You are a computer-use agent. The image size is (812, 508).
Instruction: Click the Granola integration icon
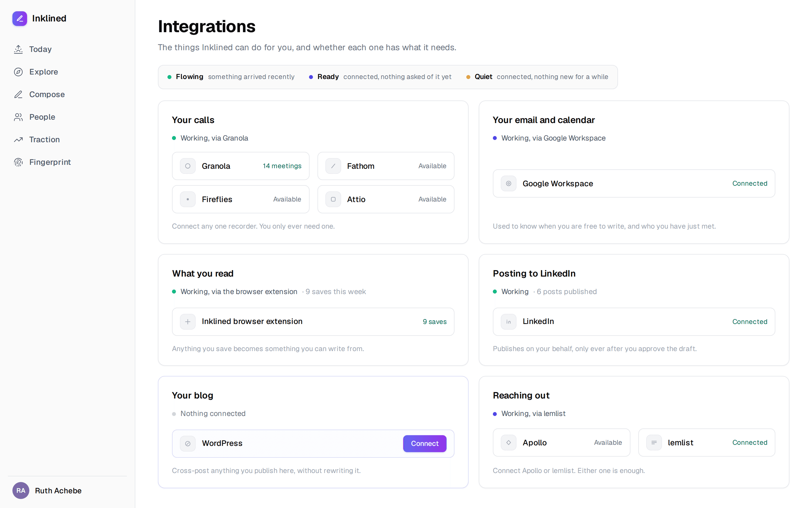[188, 166]
